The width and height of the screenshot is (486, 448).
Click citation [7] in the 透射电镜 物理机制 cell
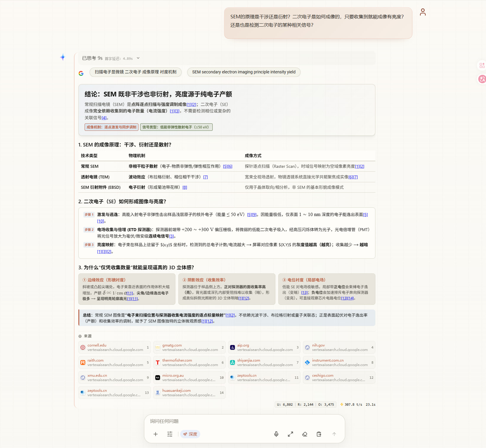click(x=206, y=177)
